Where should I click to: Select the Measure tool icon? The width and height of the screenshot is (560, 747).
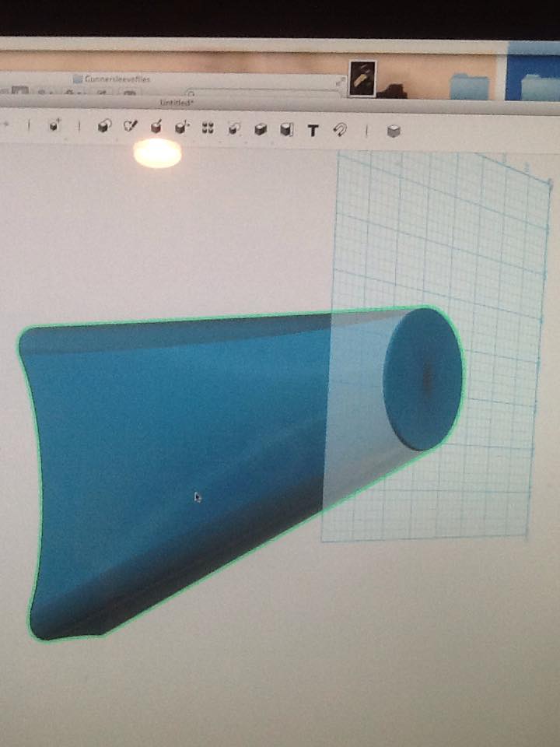286,130
